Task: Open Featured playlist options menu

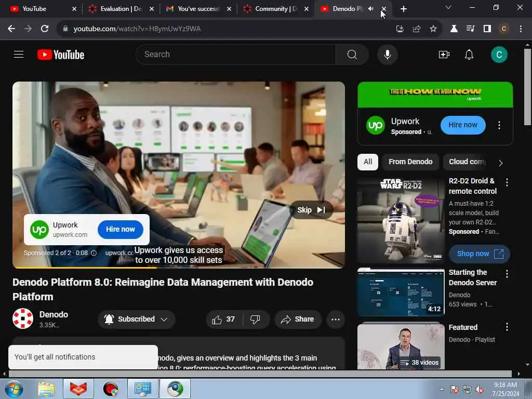Action: [x=507, y=327]
